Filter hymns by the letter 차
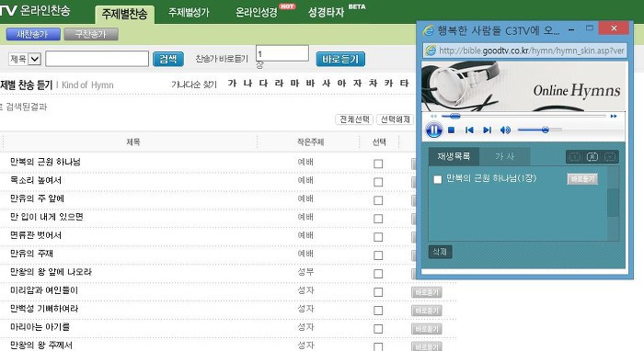This screenshot has height=351, width=644. 373,84
